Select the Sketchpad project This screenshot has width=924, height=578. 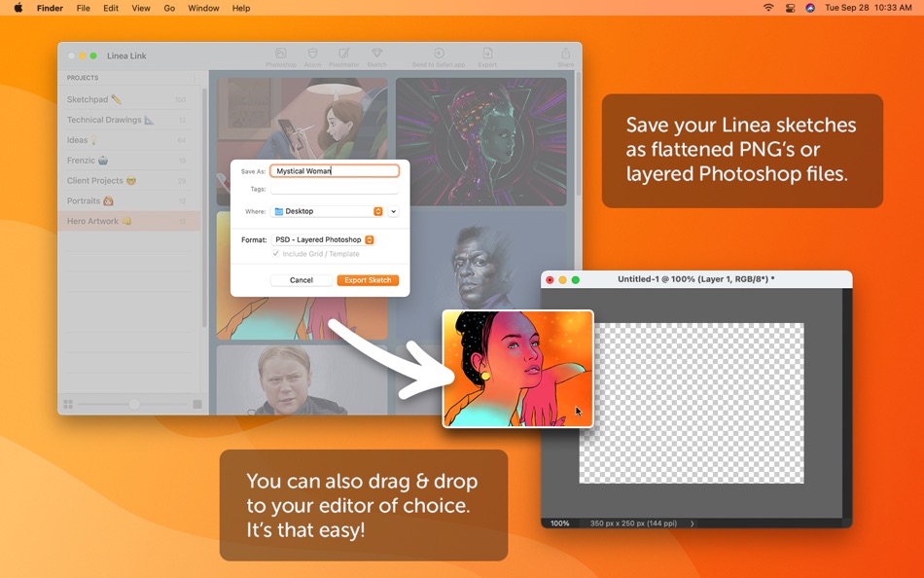129,99
